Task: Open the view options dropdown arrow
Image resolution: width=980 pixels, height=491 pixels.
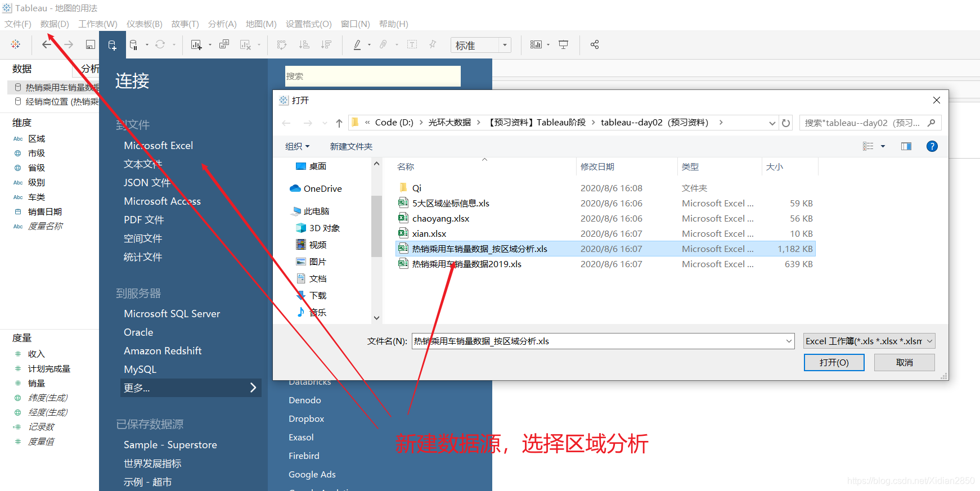Action: click(883, 146)
